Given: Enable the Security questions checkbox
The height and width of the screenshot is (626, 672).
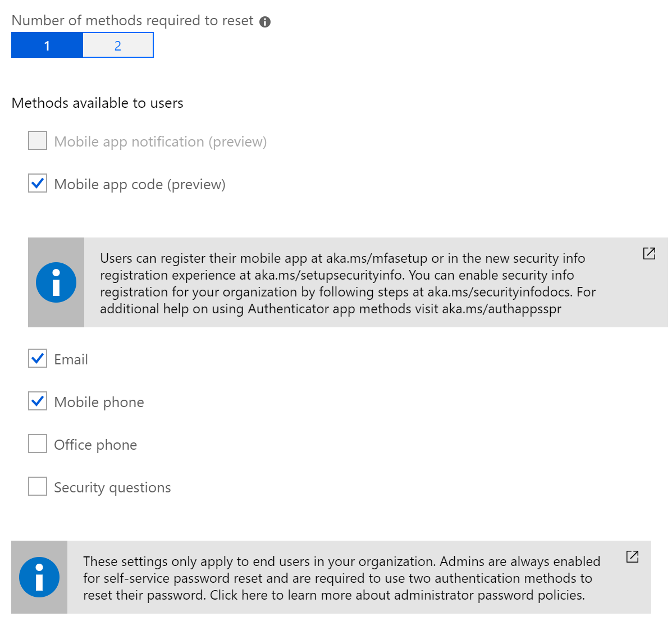Looking at the screenshot, I should click(x=38, y=486).
